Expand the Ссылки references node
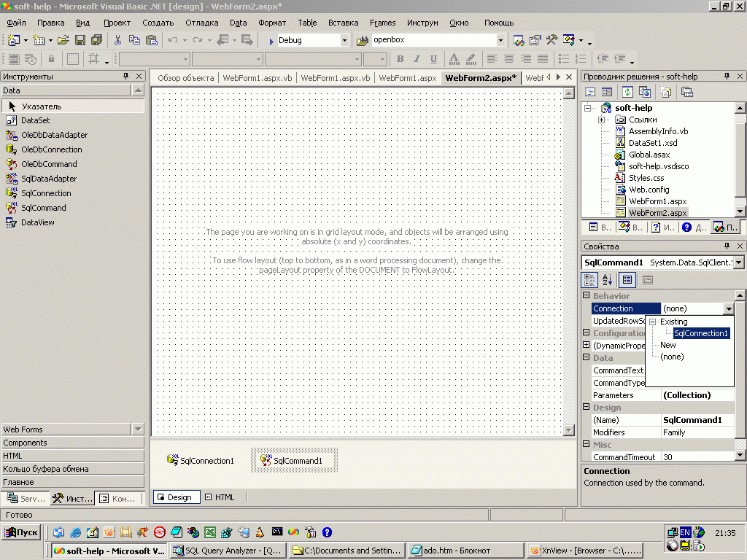This screenshot has width=747, height=560. [601, 120]
